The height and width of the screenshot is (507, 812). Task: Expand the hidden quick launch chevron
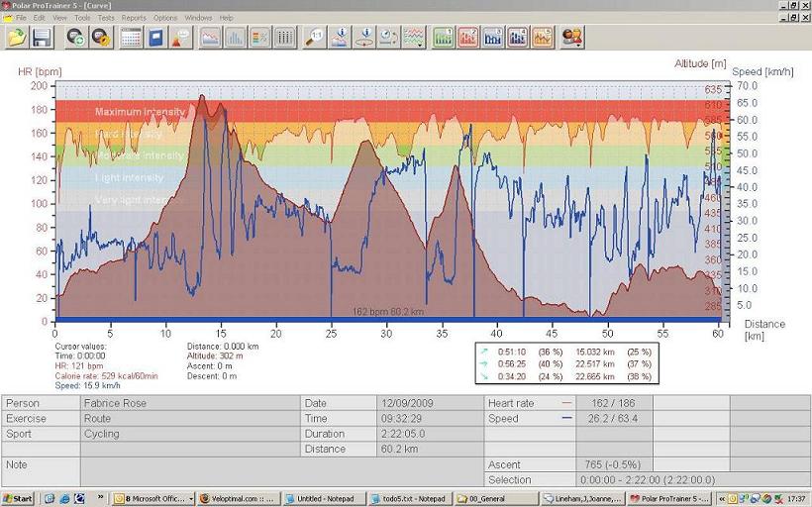[x=101, y=498]
